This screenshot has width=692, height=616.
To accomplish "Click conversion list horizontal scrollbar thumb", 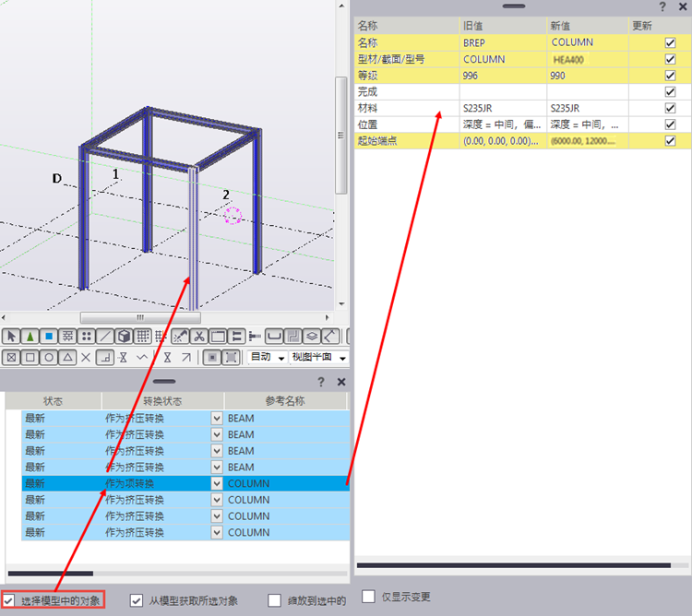I will click(x=51, y=574).
